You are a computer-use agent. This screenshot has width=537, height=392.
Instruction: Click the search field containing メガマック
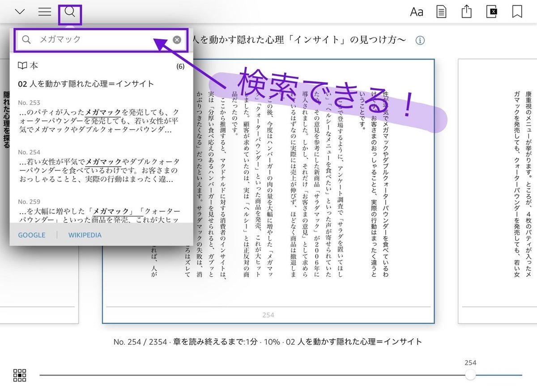point(102,40)
